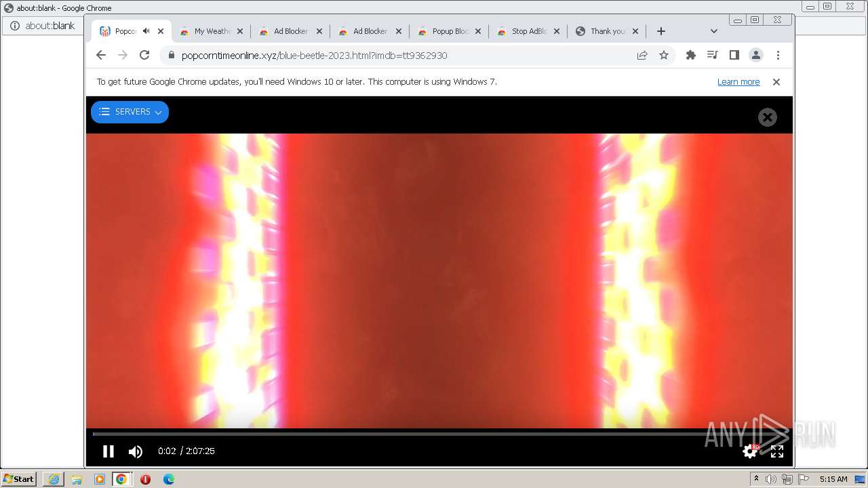Launch Microsoft Edge from taskbar

(169, 479)
